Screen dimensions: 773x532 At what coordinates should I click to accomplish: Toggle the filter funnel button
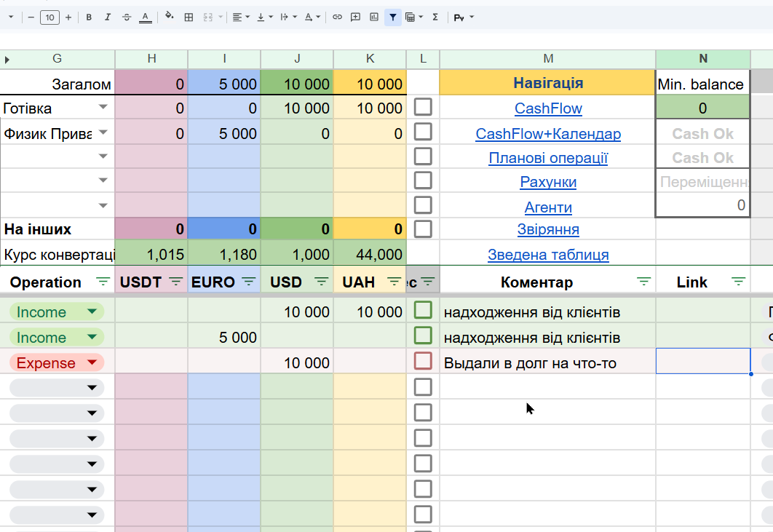coord(393,17)
